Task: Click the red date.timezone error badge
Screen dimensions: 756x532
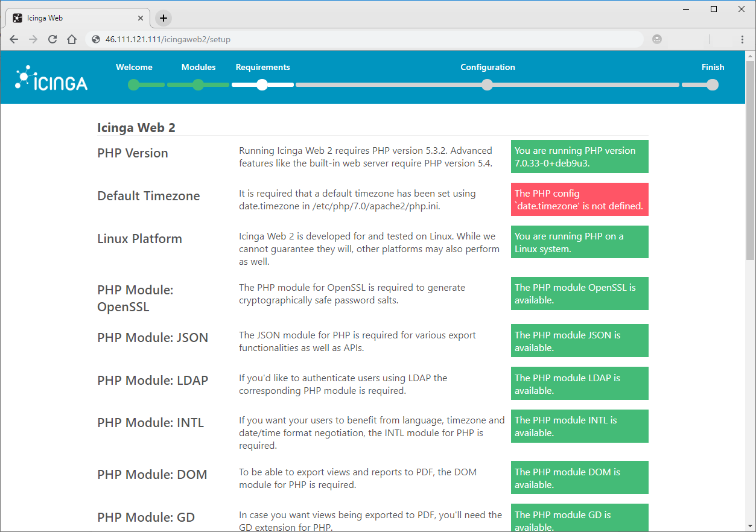Action: (579, 199)
